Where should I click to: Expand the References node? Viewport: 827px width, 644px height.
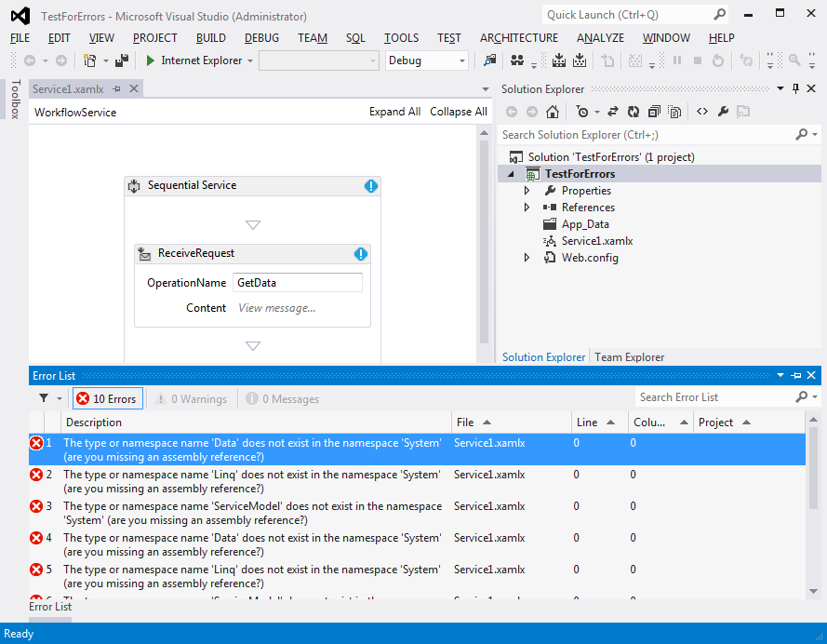[x=527, y=208]
